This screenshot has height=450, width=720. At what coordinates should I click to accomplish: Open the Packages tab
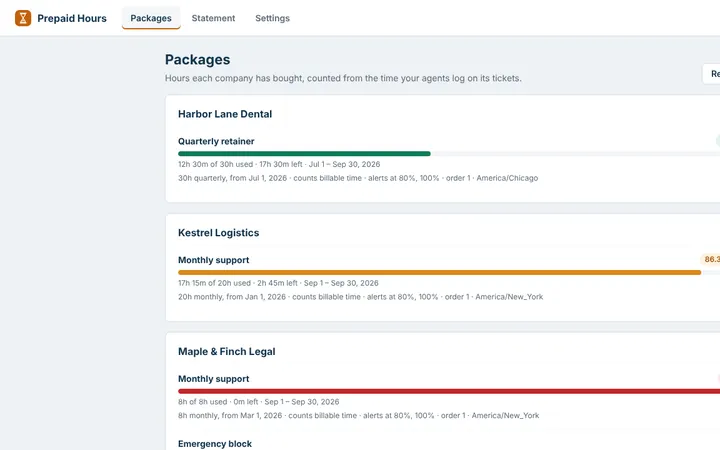click(151, 18)
